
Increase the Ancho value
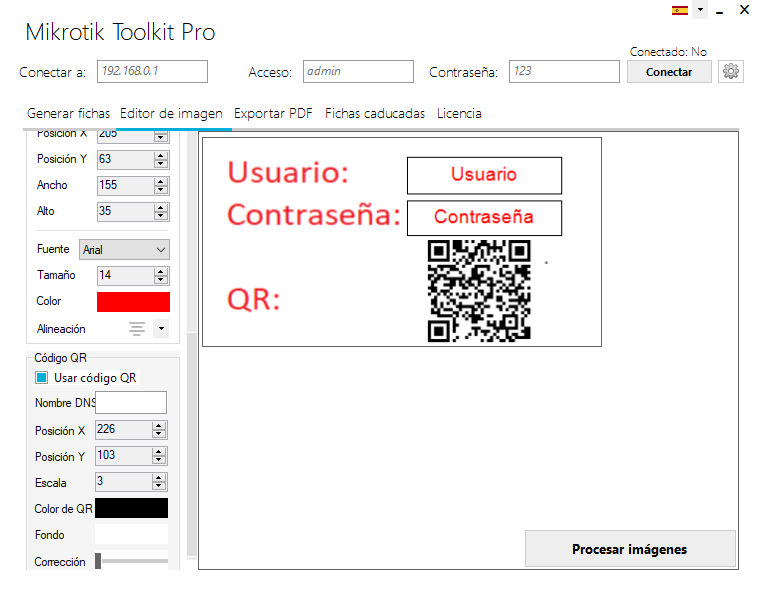tap(161, 181)
